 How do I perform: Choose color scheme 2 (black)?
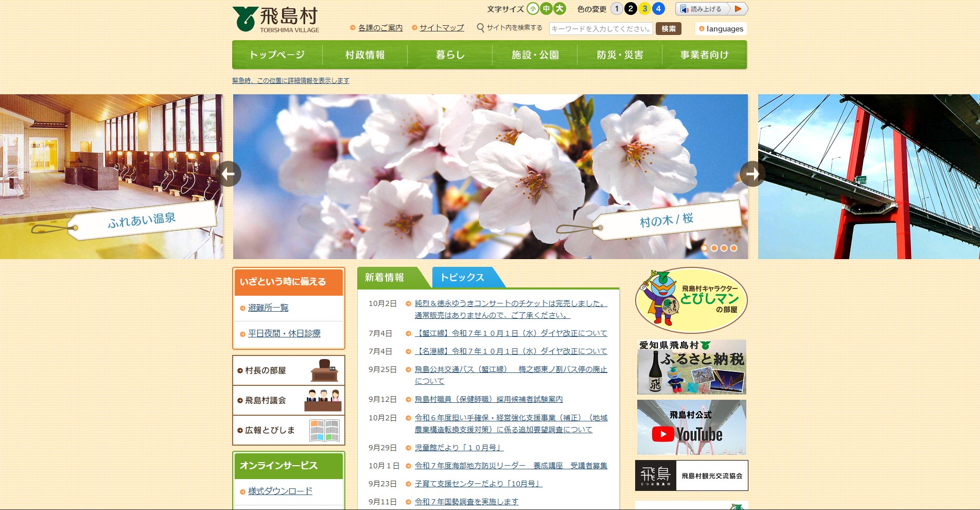(631, 9)
